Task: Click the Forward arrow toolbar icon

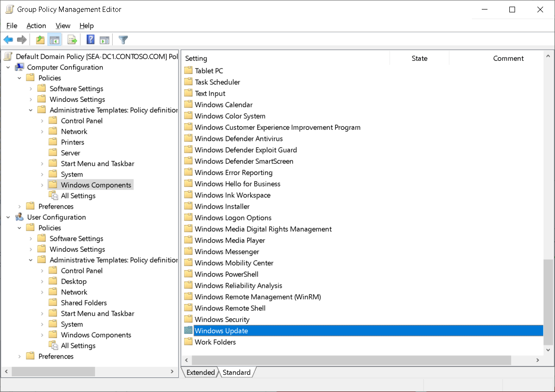Action: tap(22, 39)
